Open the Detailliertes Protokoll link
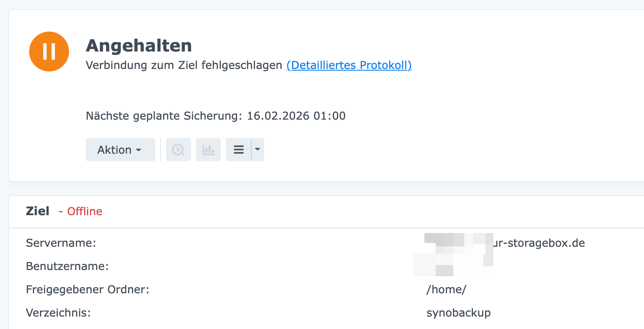The width and height of the screenshot is (644, 329). pyautogui.click(x=349, y=65)
